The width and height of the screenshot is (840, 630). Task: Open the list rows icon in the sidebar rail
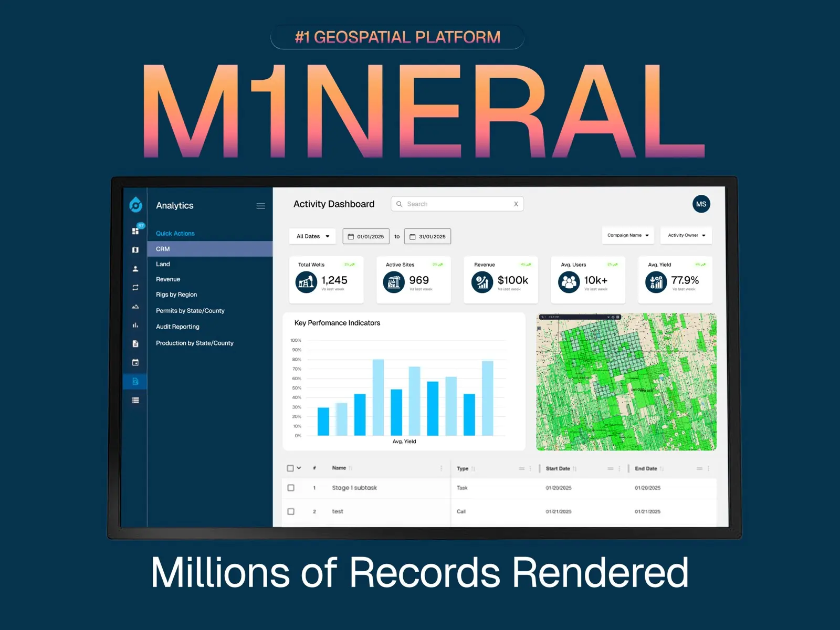pyautogui.click(x=135, y=401)
